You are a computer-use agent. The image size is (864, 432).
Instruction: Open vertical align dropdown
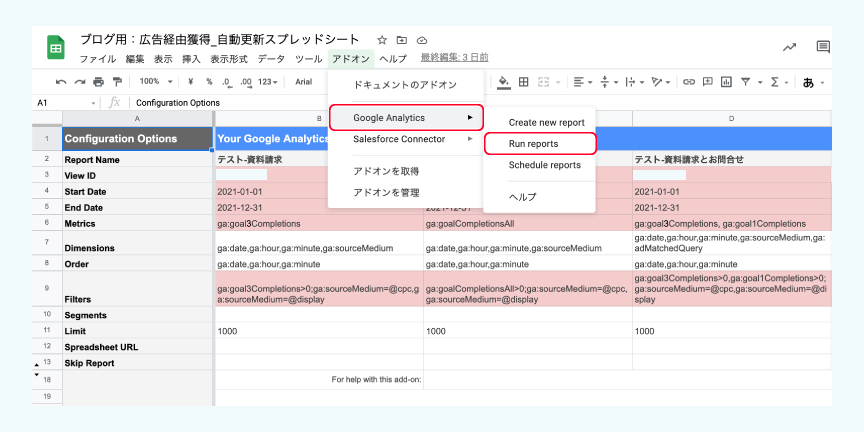(609, 82)
